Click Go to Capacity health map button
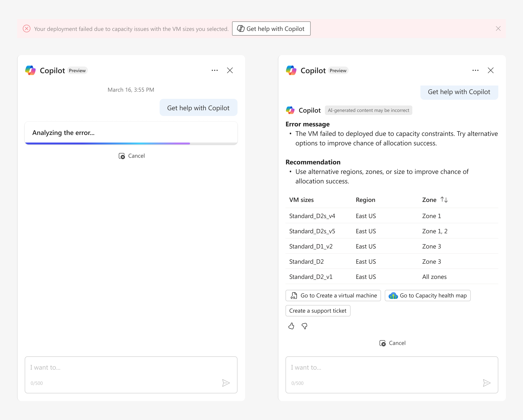Screen dimensions: 523x420 pyautogui.click(x=428, y=296)
